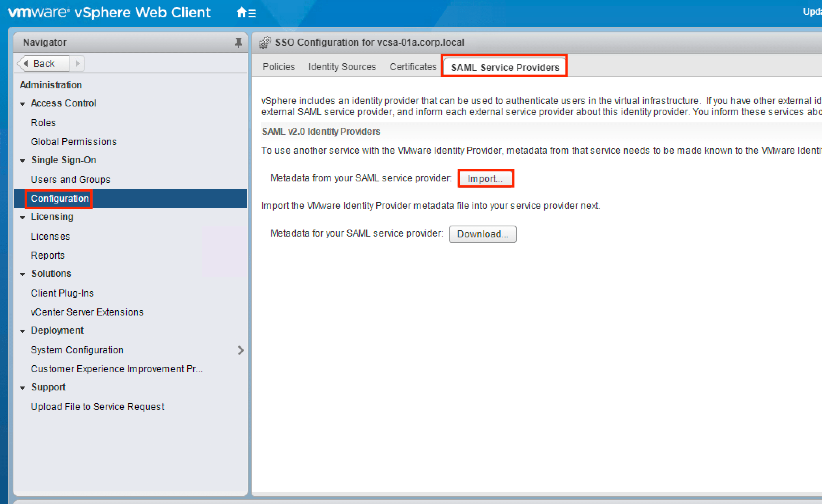Click Import SAML metadata button
822x504 pixels.
click(485, 179)
